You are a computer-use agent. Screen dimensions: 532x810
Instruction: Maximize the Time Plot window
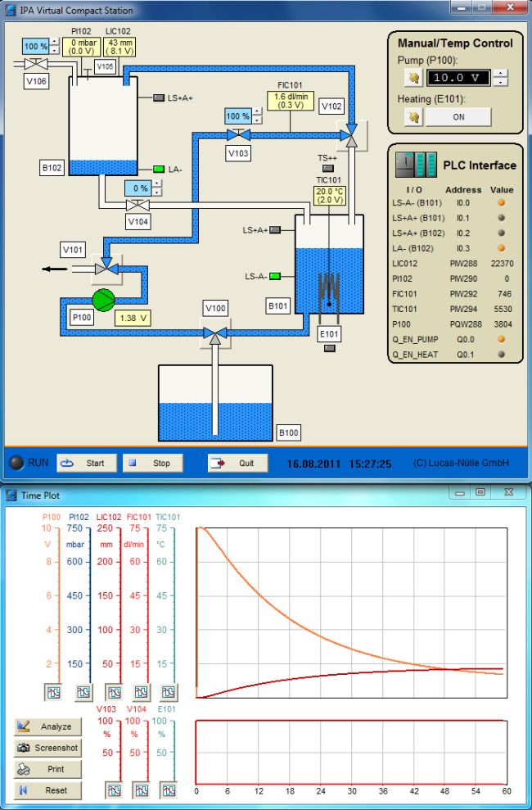coord(480,491)
